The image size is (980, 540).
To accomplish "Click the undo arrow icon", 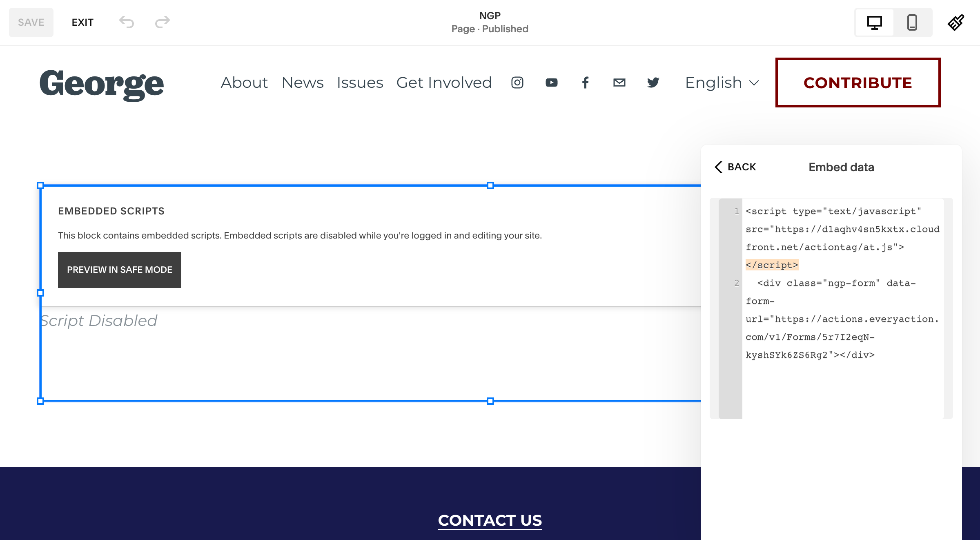I will (127, 22).
